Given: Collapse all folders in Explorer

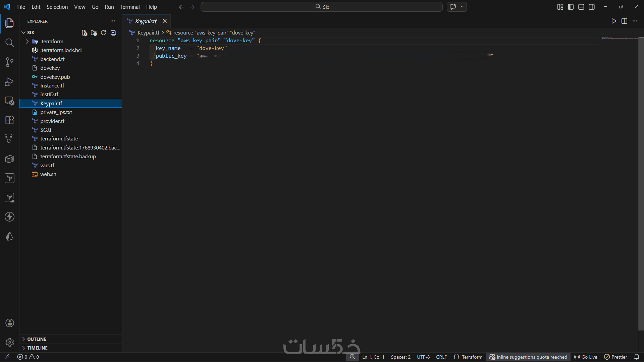Looking at the screenshot, I should point(113,33).
